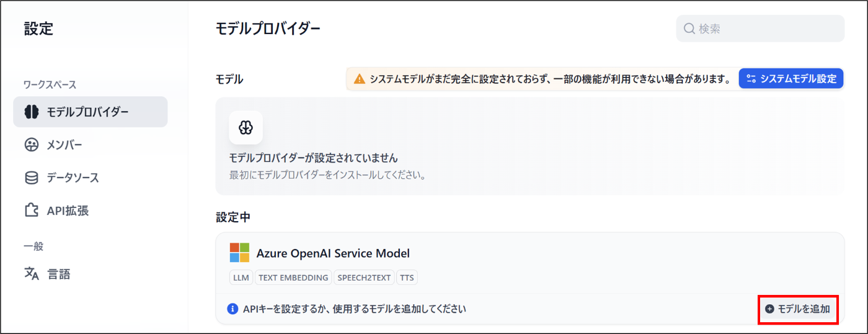Click the database icon beside データソース
This screenshot has width=868, height=334.
[x=32, y=178]
